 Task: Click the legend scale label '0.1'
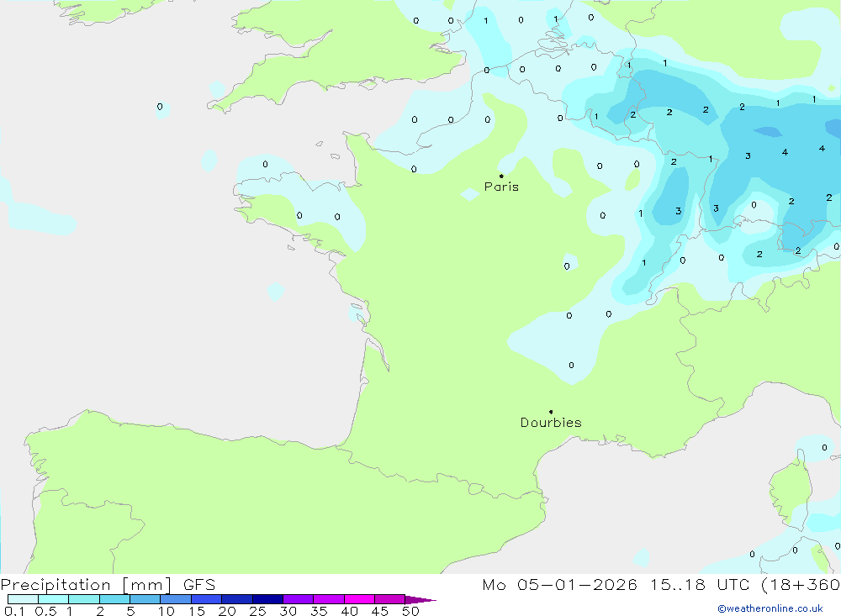pyautogui.click(x=14, y=611)
